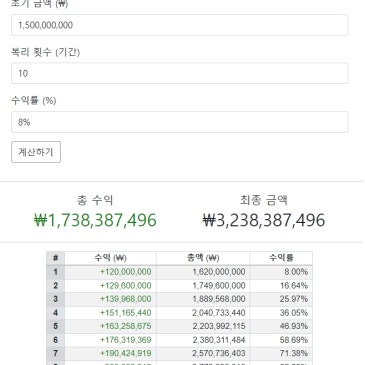The image size is (365, 365).
Task: Click the 복리 횟수 (기간) input field
Action: click(x=180, y=73)
